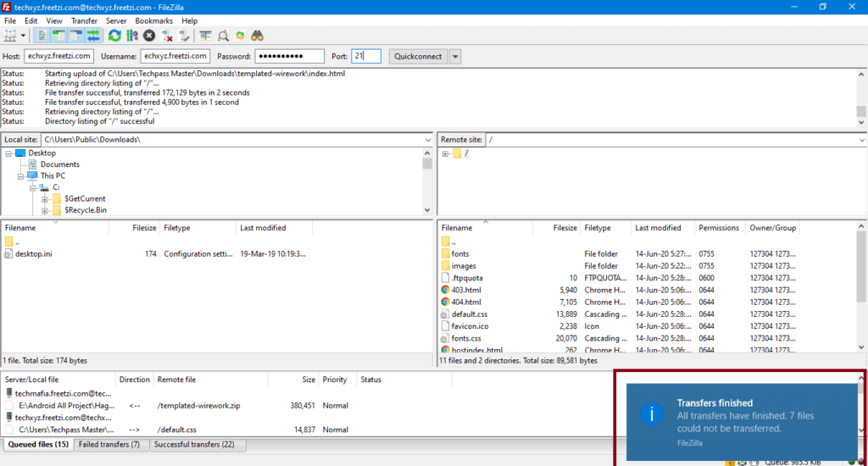Click the Username input field

[175, 56]
